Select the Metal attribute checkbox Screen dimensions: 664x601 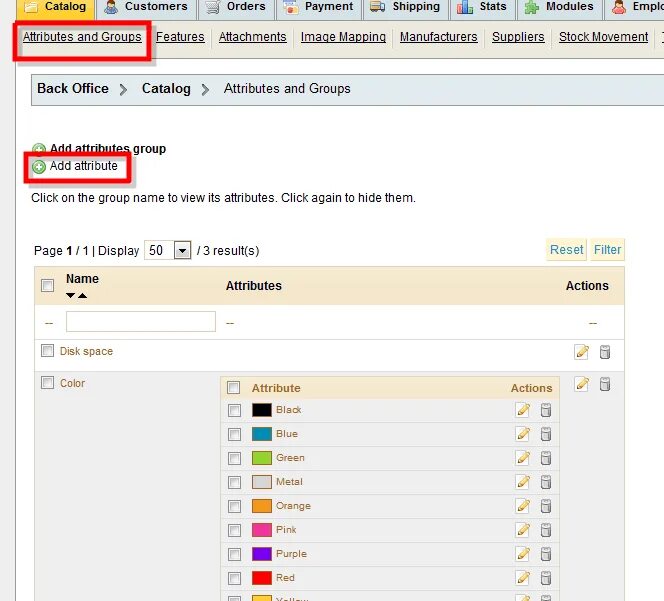pyautogui.click(x=234, y=482)
